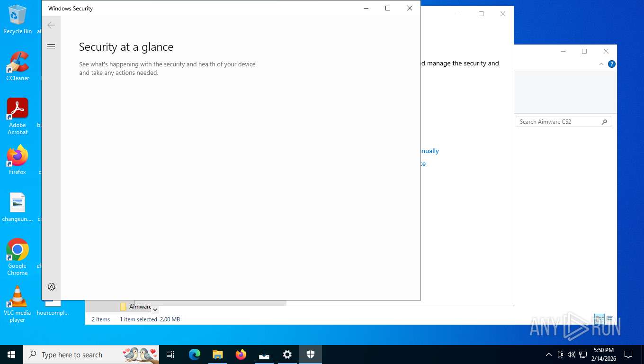Click the search magnifier in Explorer
This screenshot has height=364, width=644.
click(x=604, y=122)
